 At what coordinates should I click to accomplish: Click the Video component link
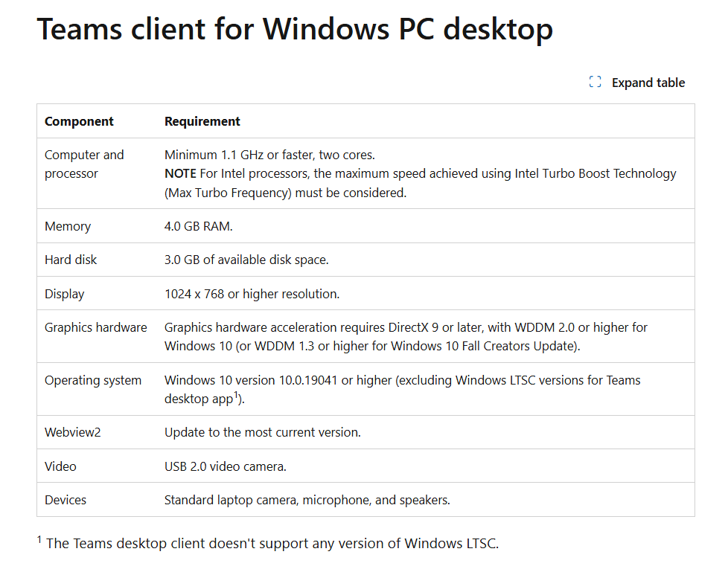(60, 466)
